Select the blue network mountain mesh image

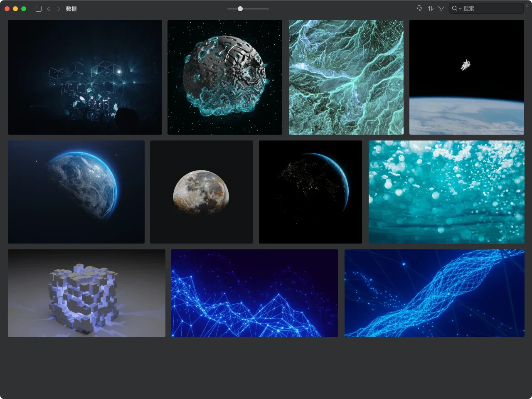pyautogui.click(x=254, y=293)
